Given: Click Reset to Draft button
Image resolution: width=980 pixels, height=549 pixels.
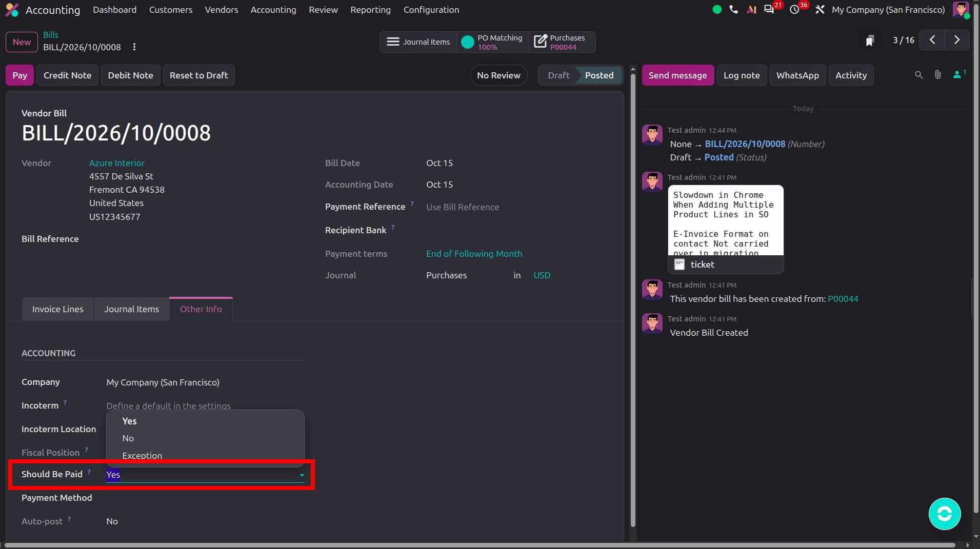Looking at the screenshot, I should [x=199, y=75].
